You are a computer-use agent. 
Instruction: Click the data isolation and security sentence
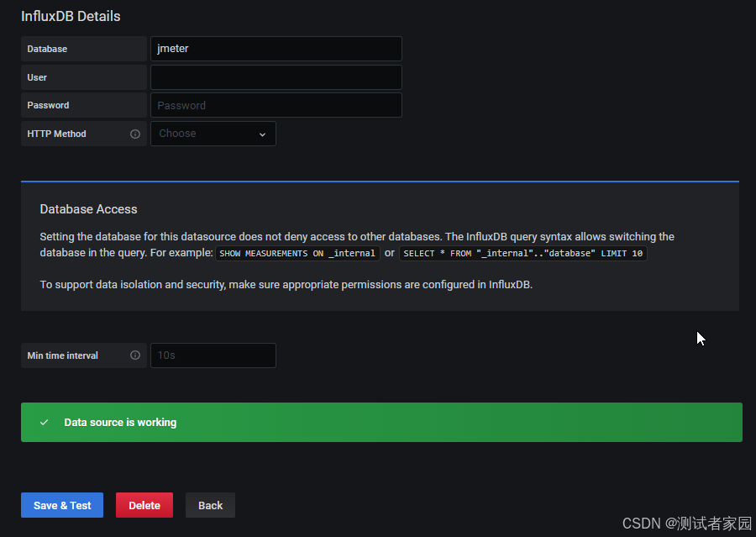[x=286, y=285]
